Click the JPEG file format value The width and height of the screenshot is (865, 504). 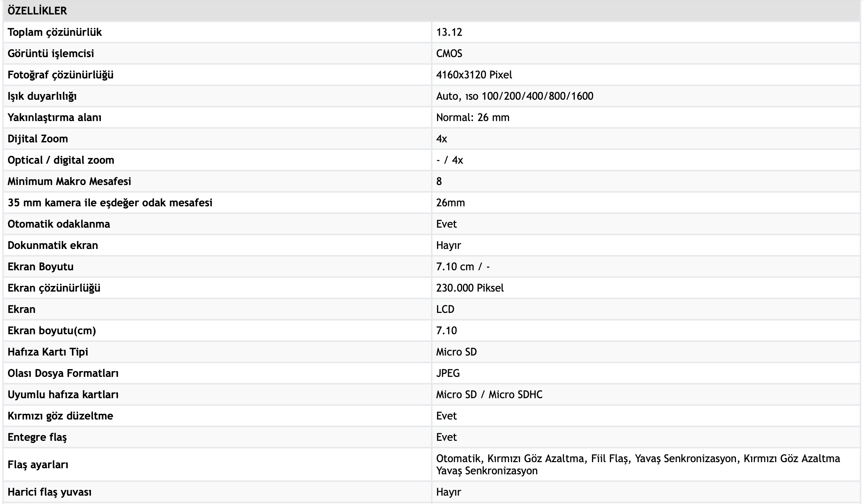(x=448, y=373)
